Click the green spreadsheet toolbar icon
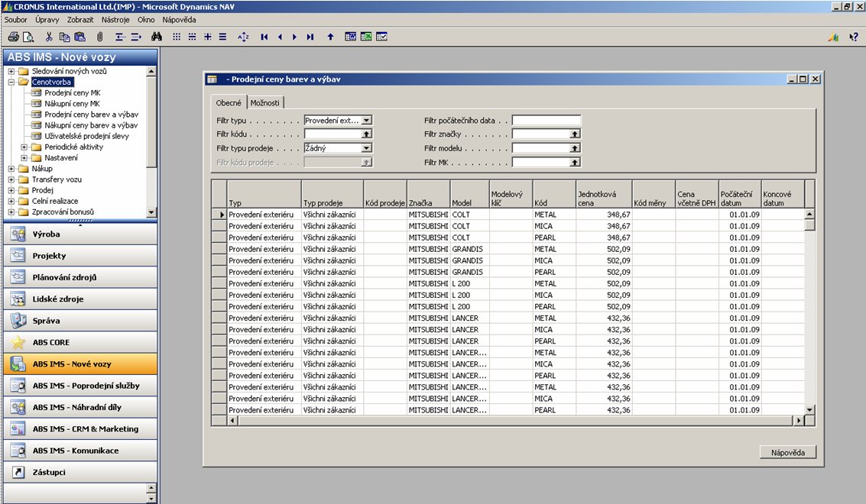 (366, 37)
